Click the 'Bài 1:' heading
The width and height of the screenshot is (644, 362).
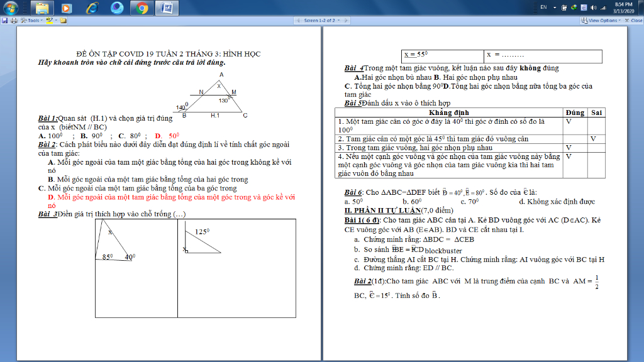(48, 118)
